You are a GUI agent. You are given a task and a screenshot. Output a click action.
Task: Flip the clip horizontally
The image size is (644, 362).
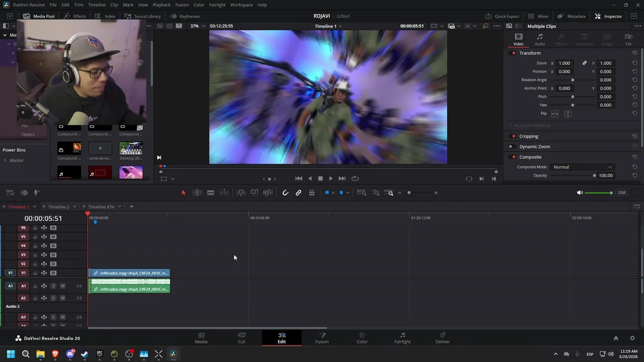(555, 114)
